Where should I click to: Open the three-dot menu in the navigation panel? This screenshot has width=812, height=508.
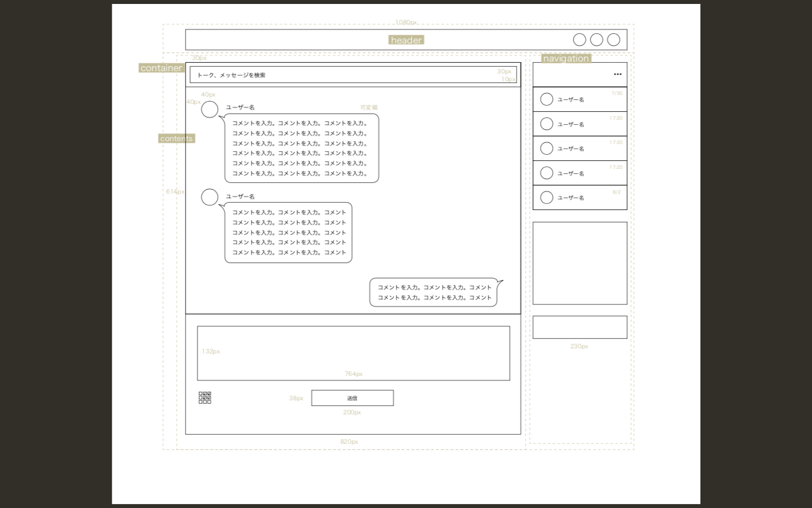pyautogui.click(x=617, y=74)
